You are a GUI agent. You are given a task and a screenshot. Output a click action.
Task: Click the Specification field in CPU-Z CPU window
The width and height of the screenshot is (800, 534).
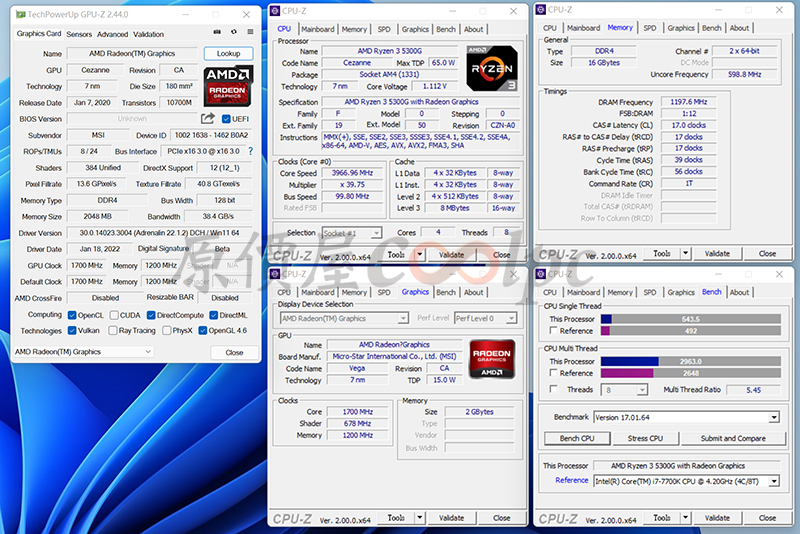click(x=421, y=102)
